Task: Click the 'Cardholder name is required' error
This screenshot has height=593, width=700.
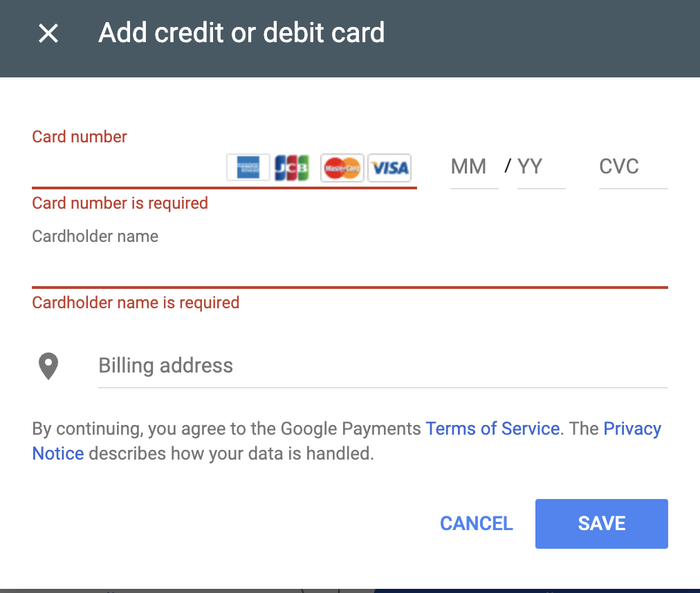Action: click(136, 303)
